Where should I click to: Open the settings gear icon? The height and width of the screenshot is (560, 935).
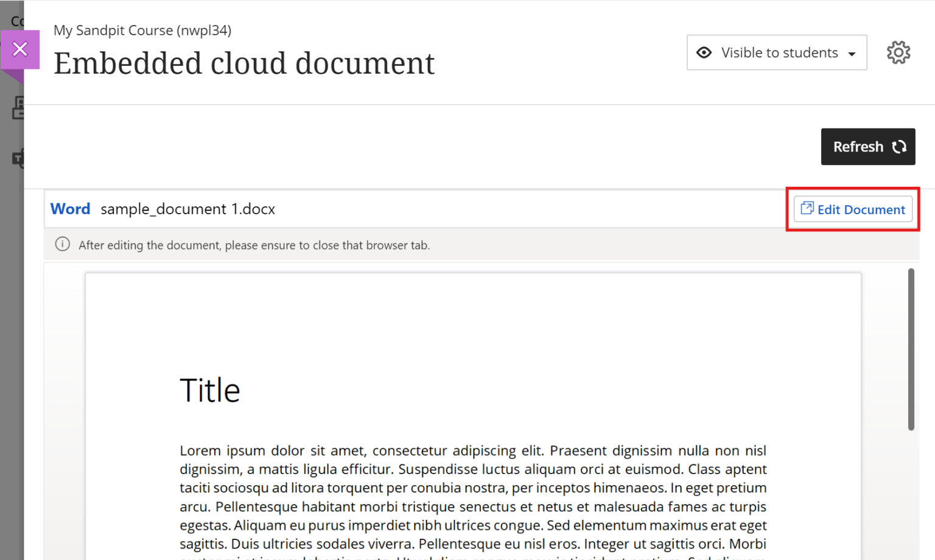click(x=898, y=52)
